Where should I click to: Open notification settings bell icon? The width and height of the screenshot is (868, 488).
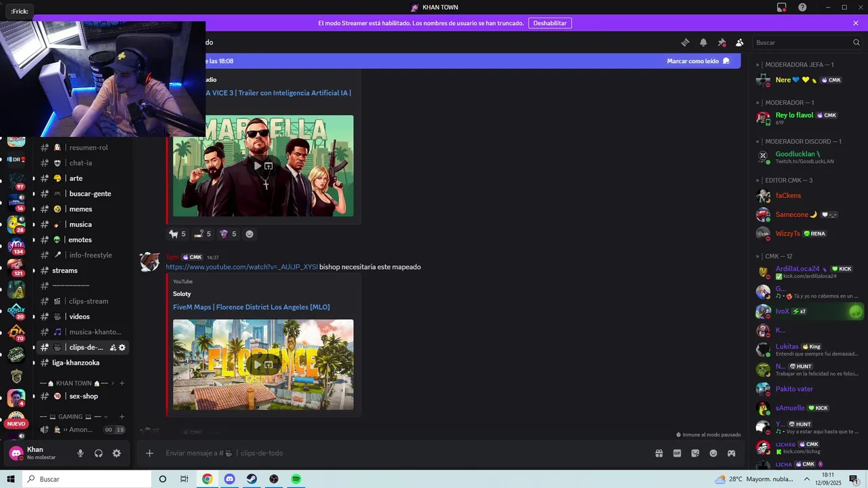pyautogui.click(x=703, y=42)
